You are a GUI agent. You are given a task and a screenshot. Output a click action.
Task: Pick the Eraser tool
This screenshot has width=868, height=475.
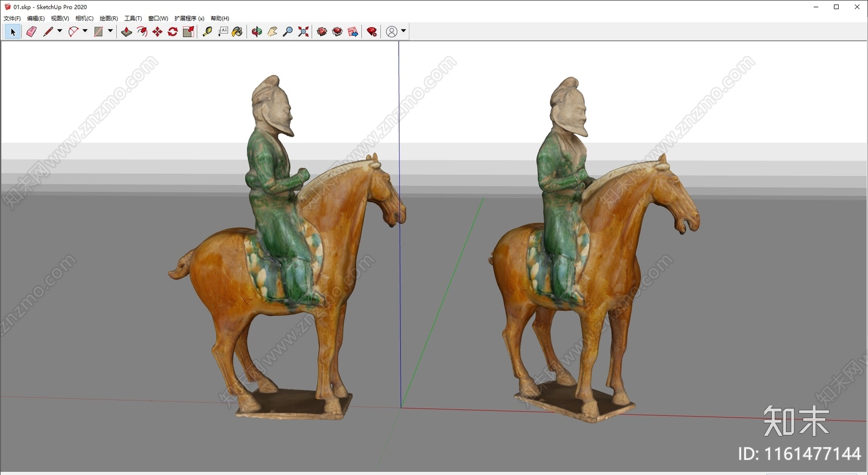31,32
